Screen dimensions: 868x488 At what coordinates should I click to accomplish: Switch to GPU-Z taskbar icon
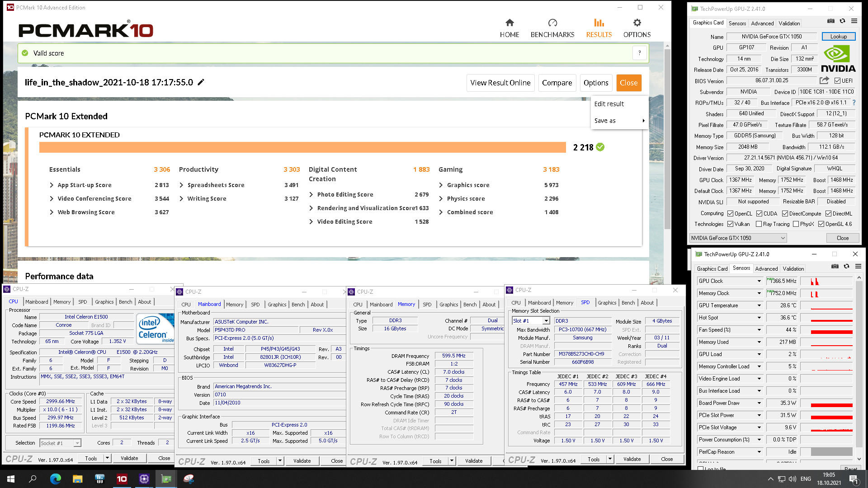pos(166,479)
